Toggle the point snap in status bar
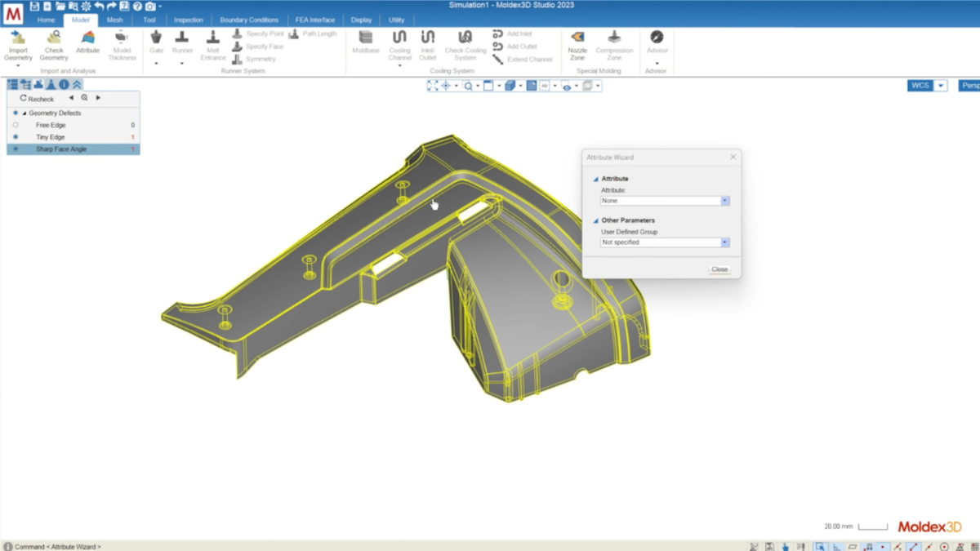 coord(883,547)
